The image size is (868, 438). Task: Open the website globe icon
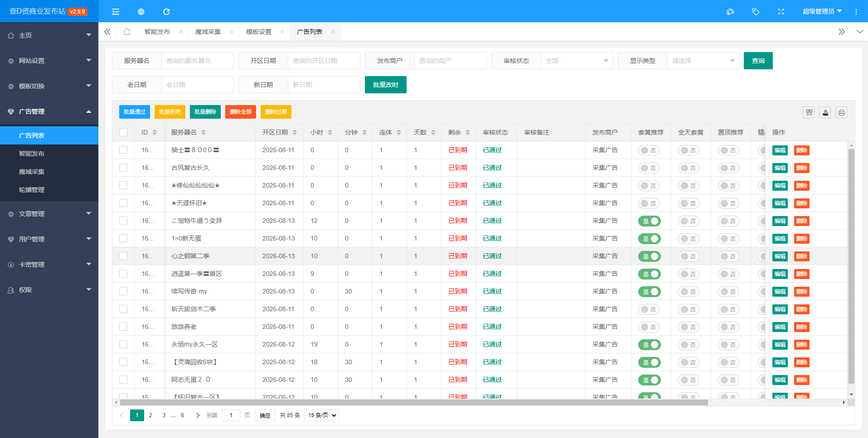(141, 12)
